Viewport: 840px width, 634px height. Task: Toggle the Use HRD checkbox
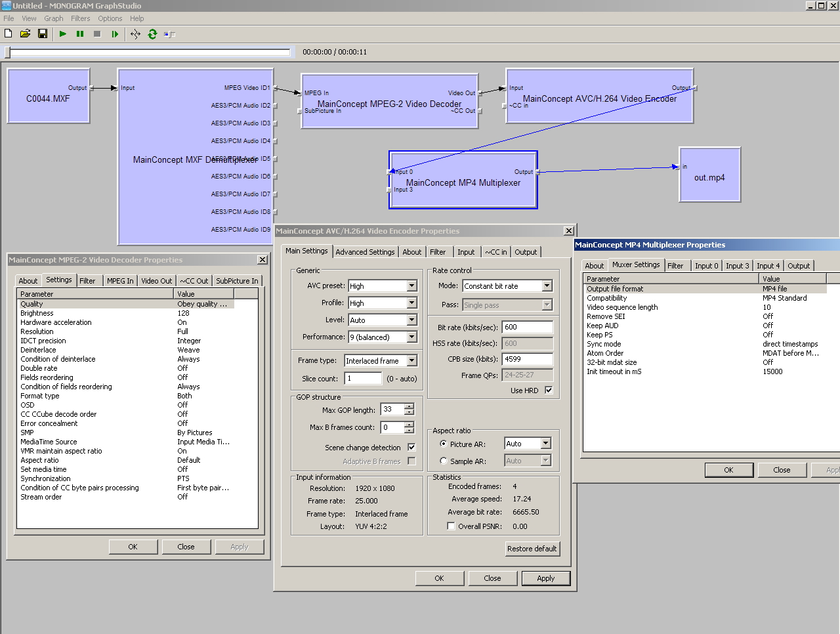[x=549, y=390]
